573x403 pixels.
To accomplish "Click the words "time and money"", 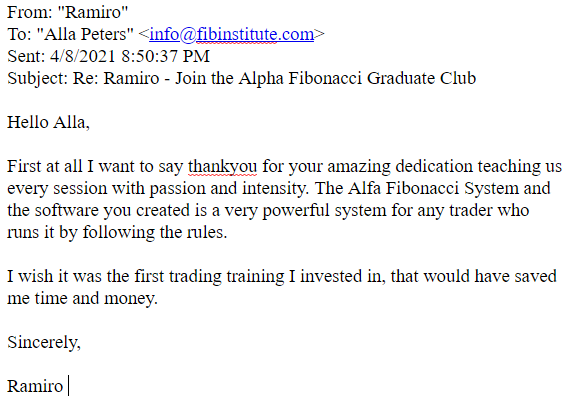I will [95, 299].
